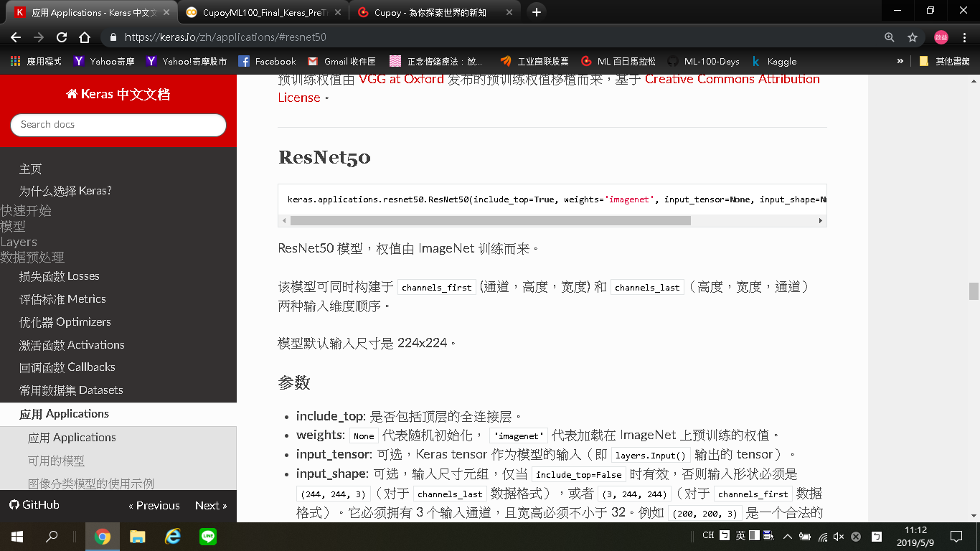Open 损失函数 Losses page
The width and height of the screenshot is (980, 551).
60,276
